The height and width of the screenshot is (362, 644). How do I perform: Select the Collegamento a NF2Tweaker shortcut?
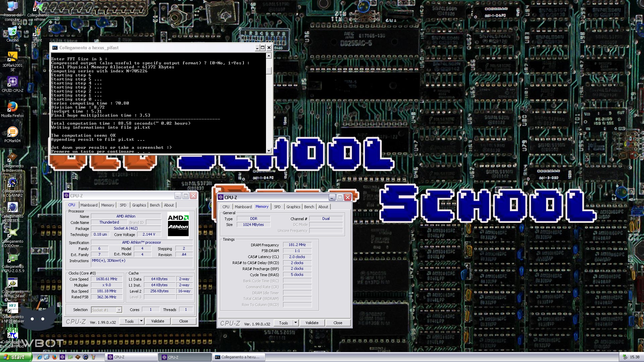click(12, 313)
